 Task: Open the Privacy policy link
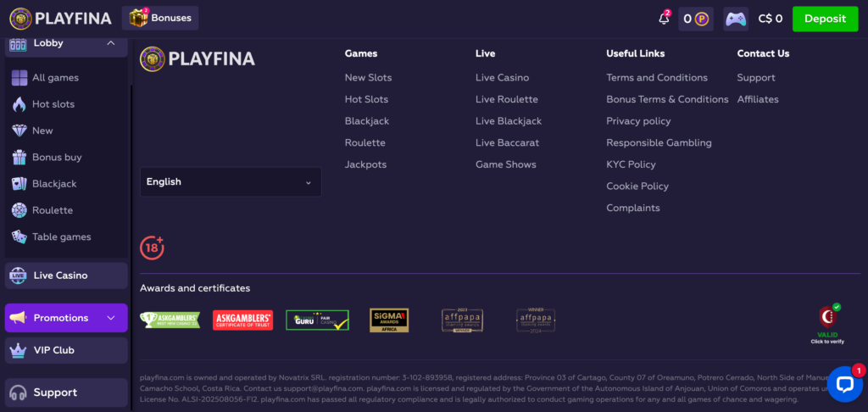[638, 120]
